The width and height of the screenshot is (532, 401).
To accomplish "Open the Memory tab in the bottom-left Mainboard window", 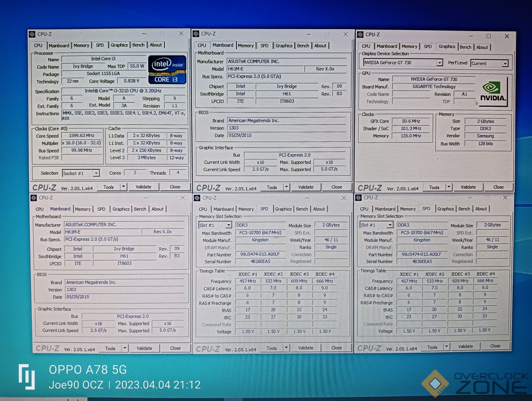I will [83, 209].
